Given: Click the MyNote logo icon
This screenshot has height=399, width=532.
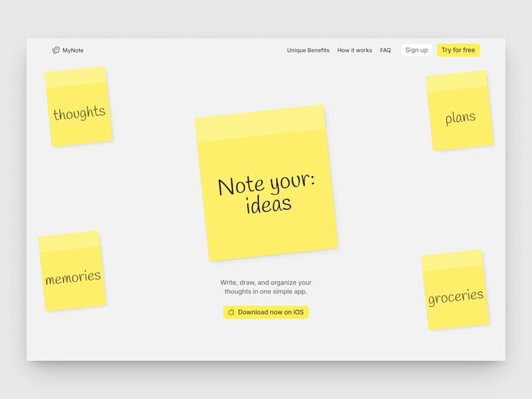Looking at the screenshot, I should [x=56, y=51].
